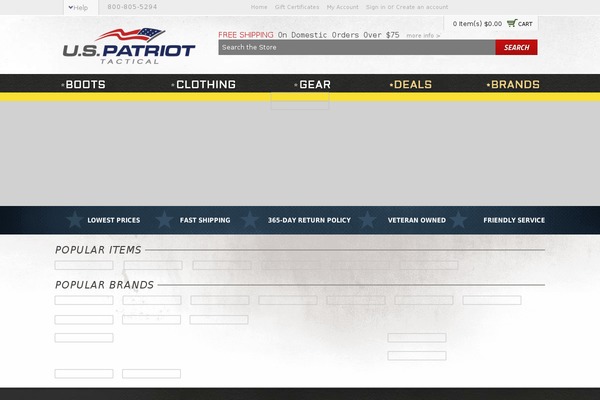Screen dimensions: 600x400
Task: Click the Sign in link
Action: click(x=376, y=7)
